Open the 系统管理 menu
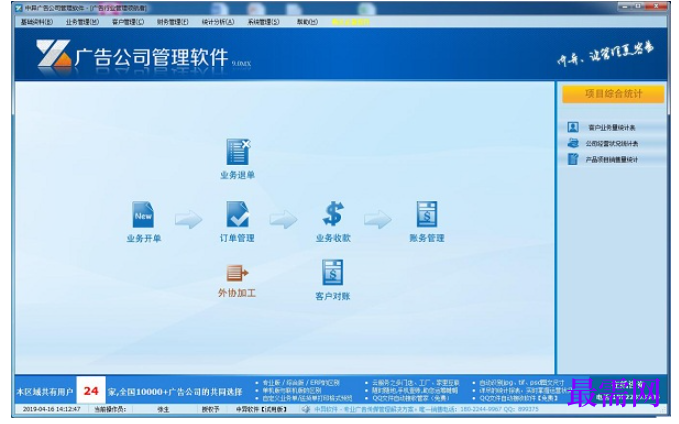This screenshot has width=679, height=424. (263, 22)
